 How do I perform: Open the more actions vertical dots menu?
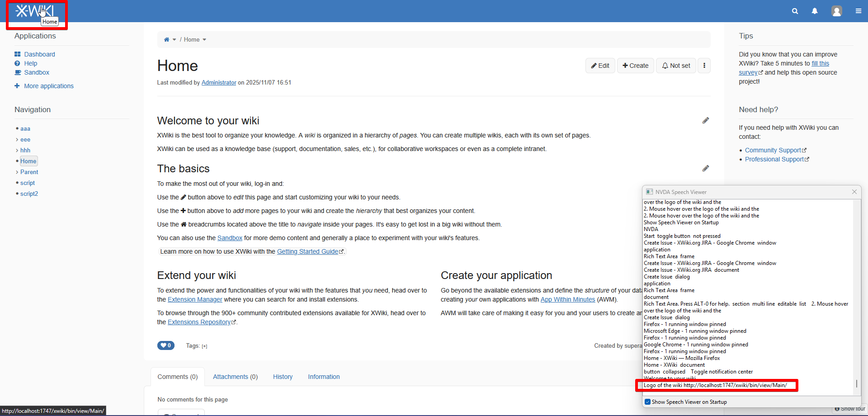tap(704, 66)
